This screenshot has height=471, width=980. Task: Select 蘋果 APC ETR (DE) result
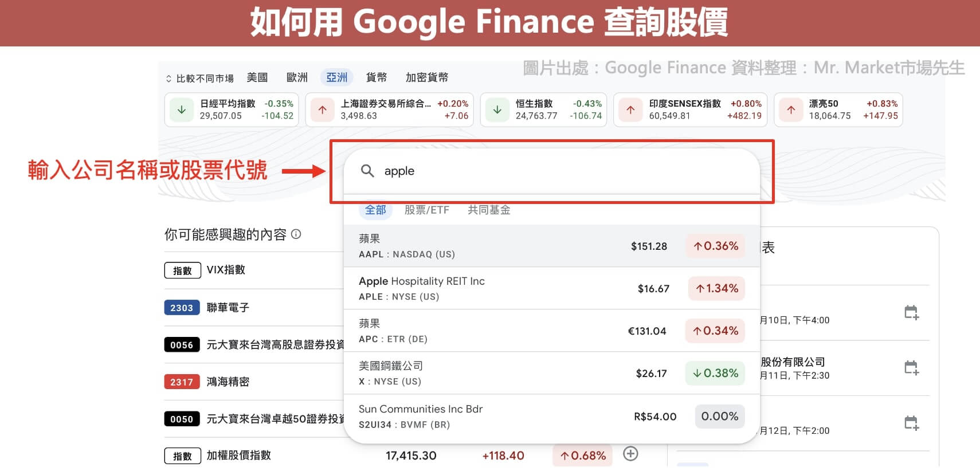(552, 331)
